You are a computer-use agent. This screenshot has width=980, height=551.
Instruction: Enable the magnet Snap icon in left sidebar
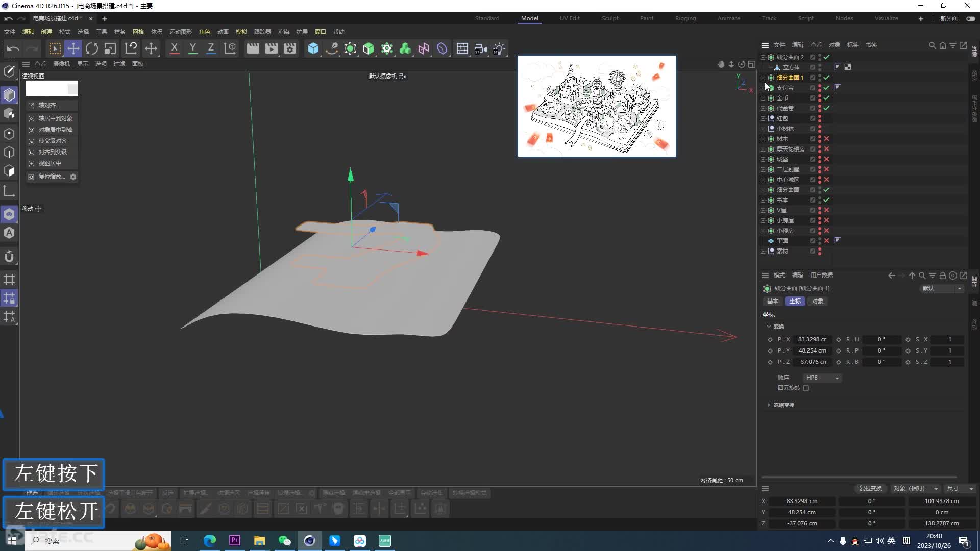click(x=9, y=257)
